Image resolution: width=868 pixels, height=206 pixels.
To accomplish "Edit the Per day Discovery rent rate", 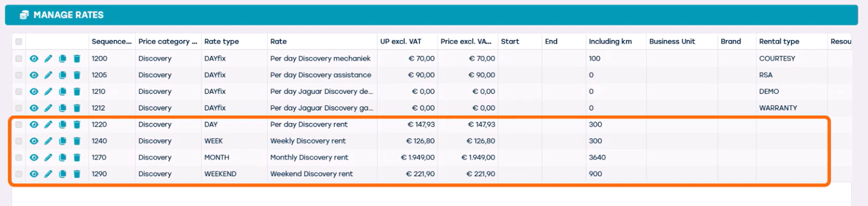I will (48, 125).
